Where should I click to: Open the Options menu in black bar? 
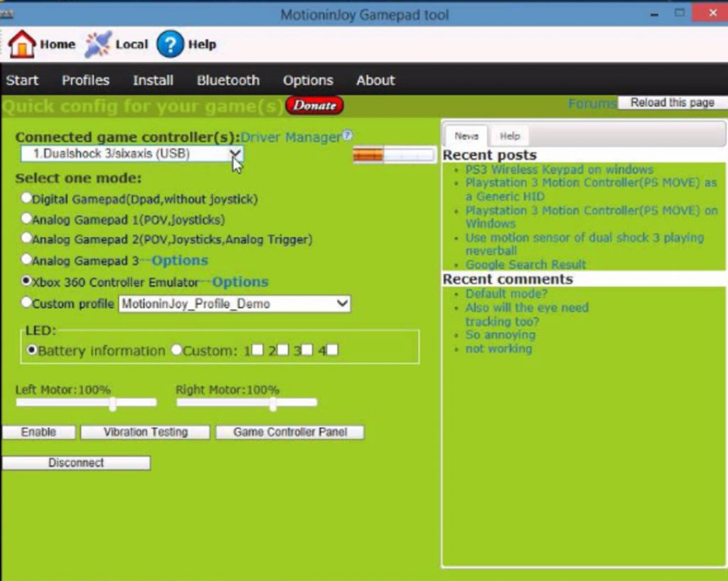pyautogui.click(x=308, y=80)
